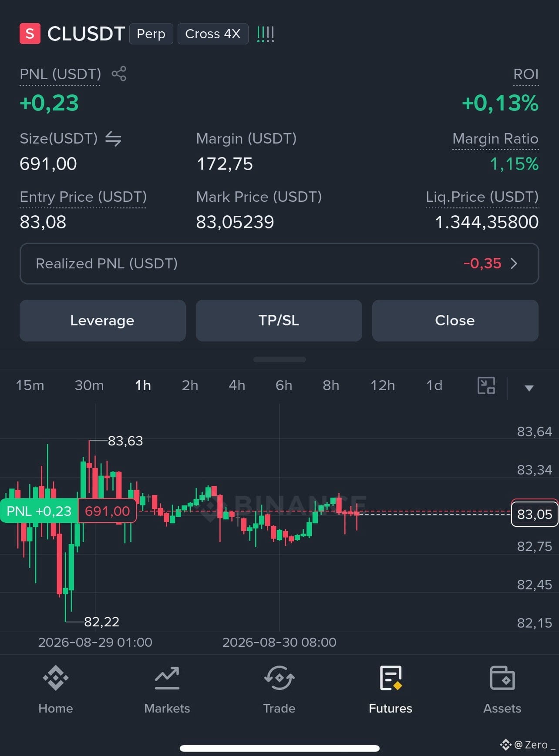Tap the 82,45 price axis label
Screen dimensions: 559x756
point(535,585)
